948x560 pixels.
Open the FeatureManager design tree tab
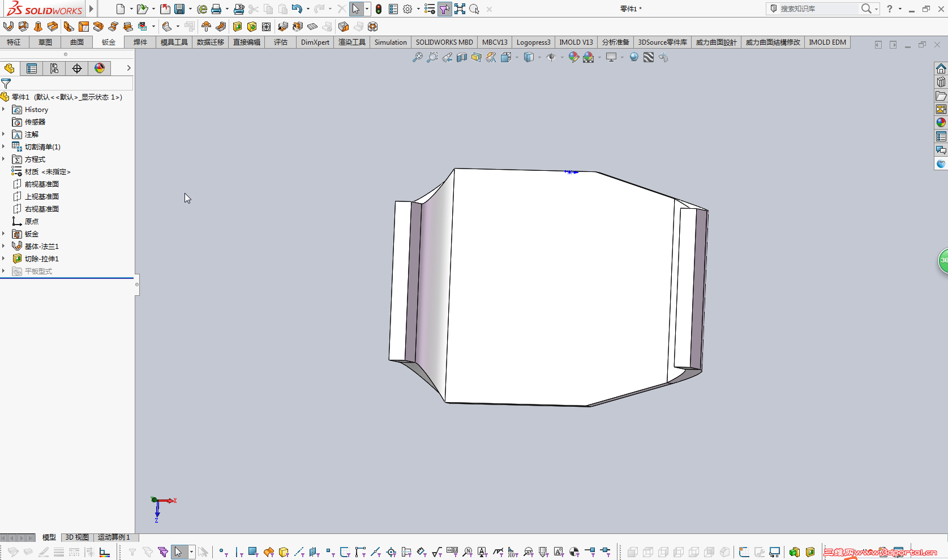click(x=10, y=68)
